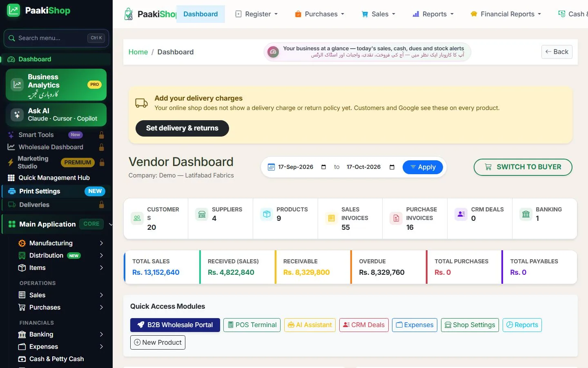The height and width of the screenshot is (368, 588).
Task: Expand the Manufacturing submenu
Action: (101, 243)
